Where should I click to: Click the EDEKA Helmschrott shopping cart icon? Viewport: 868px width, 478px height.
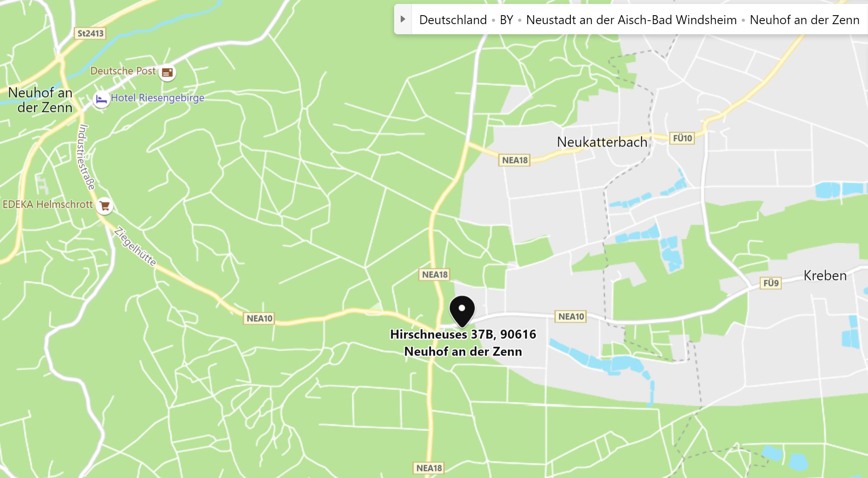pos(105,206)
